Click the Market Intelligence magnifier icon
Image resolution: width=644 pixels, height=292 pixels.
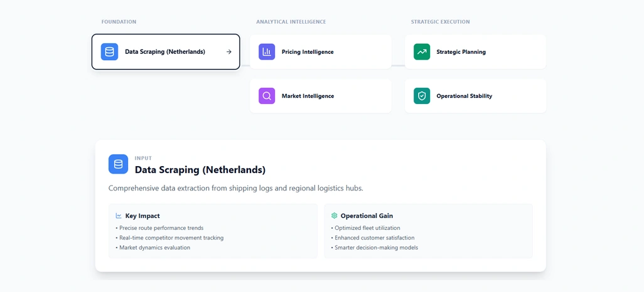[x=267, y=96]
